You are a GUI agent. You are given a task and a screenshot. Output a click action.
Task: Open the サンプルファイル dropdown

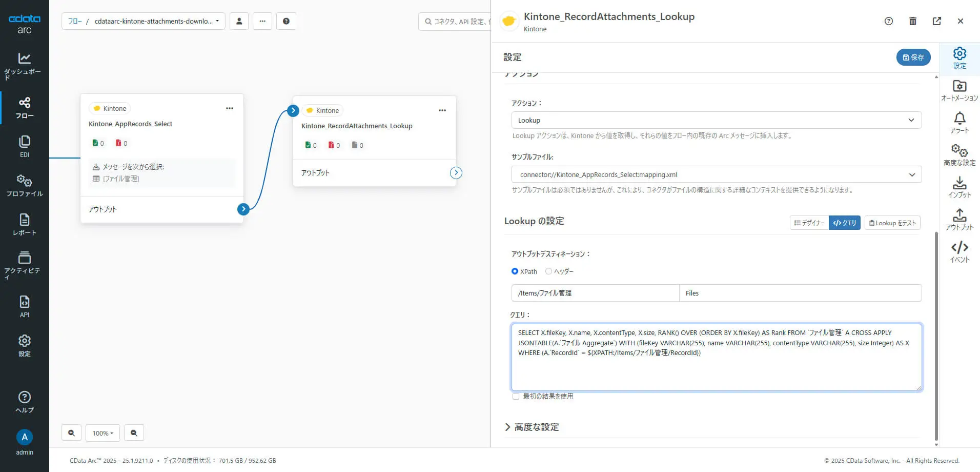[x=716, y=174]
